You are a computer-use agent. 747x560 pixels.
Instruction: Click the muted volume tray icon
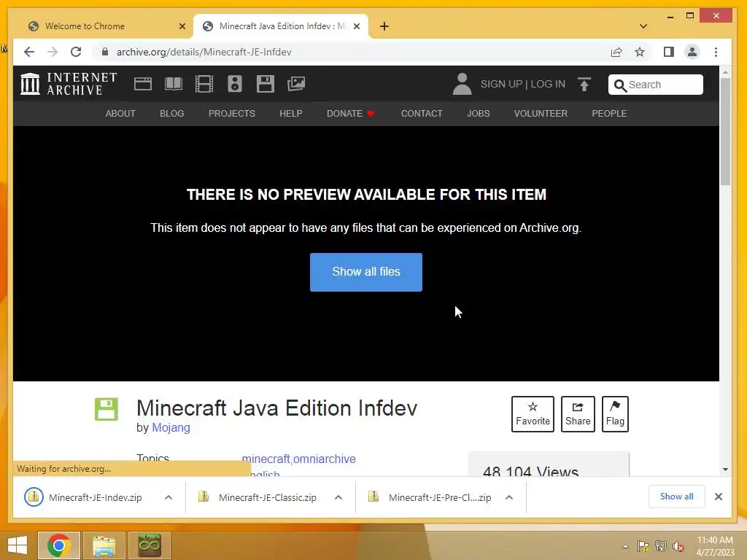coord(678,546)
